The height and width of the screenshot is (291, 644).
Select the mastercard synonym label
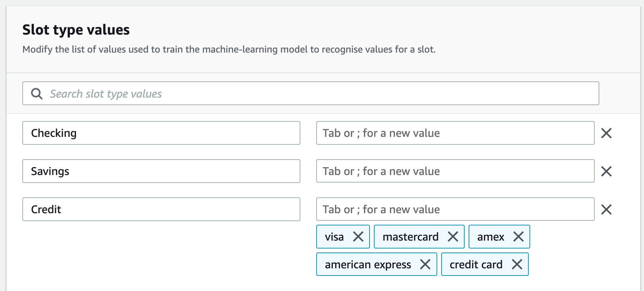click(x=410, y=237)
